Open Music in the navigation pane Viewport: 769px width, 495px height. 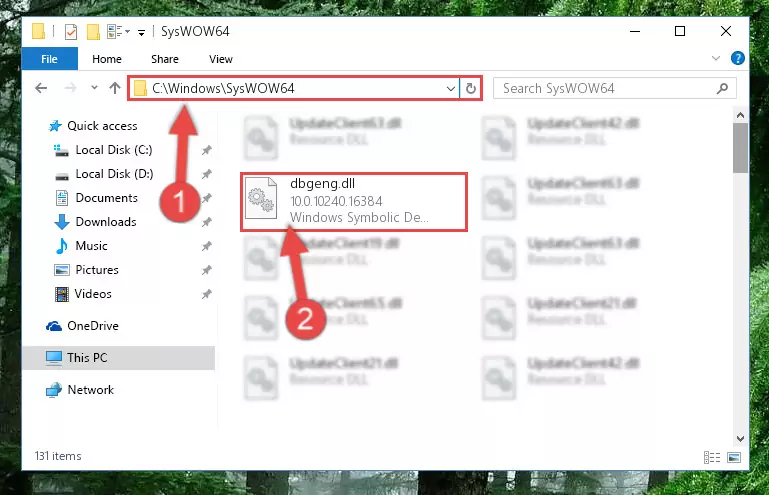coord(91,246)
